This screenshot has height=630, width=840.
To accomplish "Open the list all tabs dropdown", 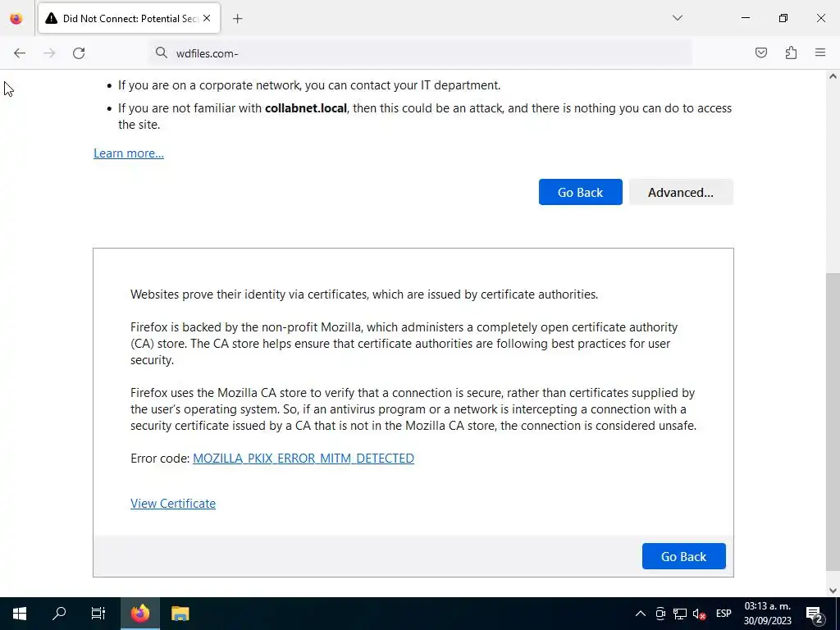I will pos(677,18).
